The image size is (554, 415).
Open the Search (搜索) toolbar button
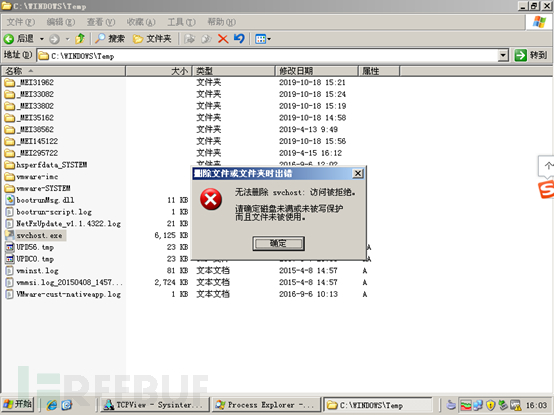pos(110,38)
